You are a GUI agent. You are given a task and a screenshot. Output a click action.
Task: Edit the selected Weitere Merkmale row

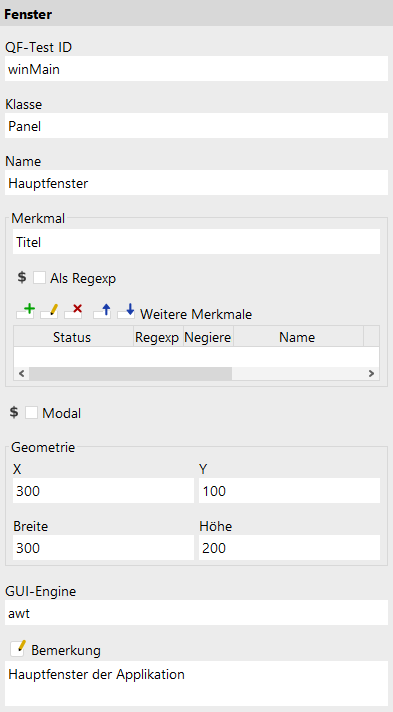pos(49,312)
